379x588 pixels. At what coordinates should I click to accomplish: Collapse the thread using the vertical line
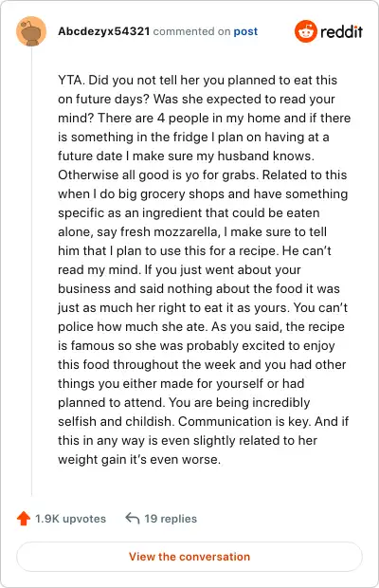[x=31, y=270]
